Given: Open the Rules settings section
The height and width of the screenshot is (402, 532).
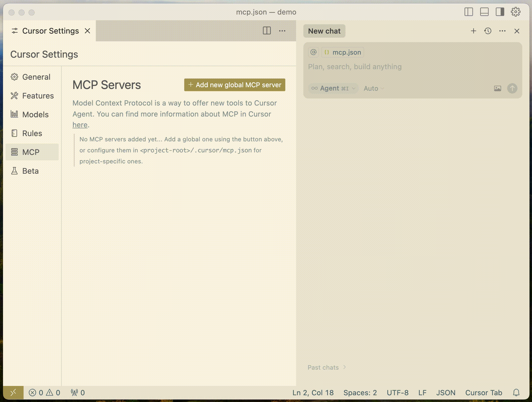Looking at the screenshot, I should pos(32,133).
